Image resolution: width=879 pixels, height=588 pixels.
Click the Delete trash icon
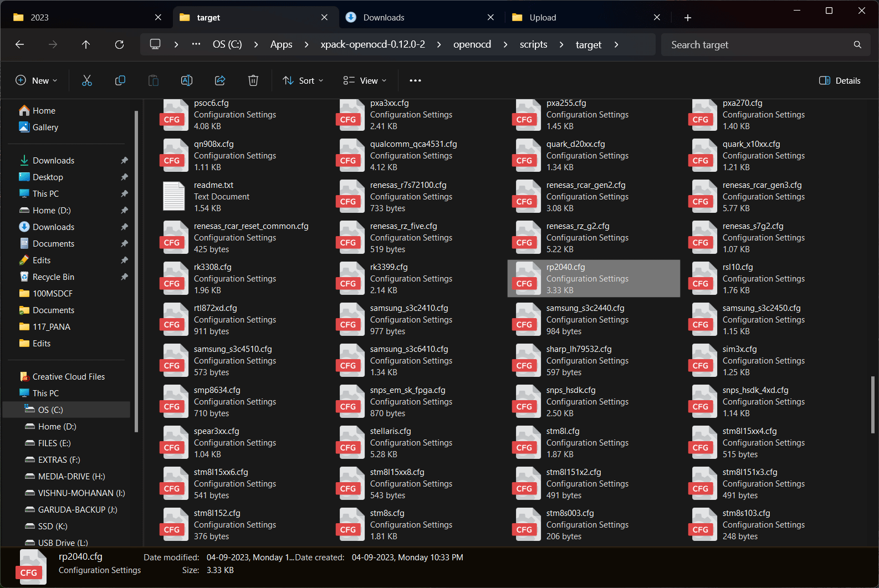click(x=253, y=80)
